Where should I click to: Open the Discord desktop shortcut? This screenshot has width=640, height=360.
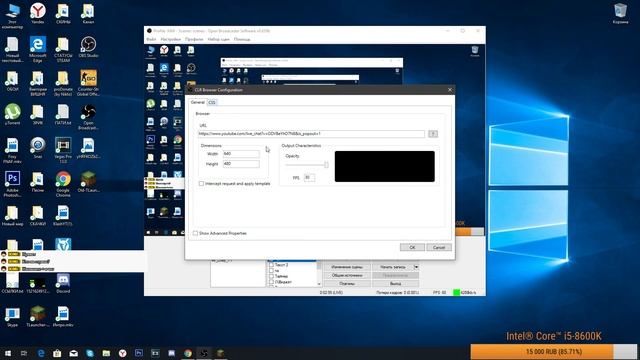point(63,284)
